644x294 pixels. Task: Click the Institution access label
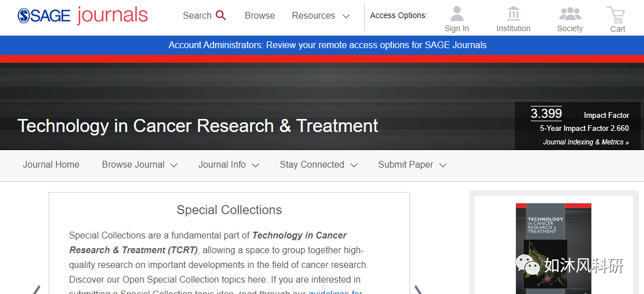513,28
